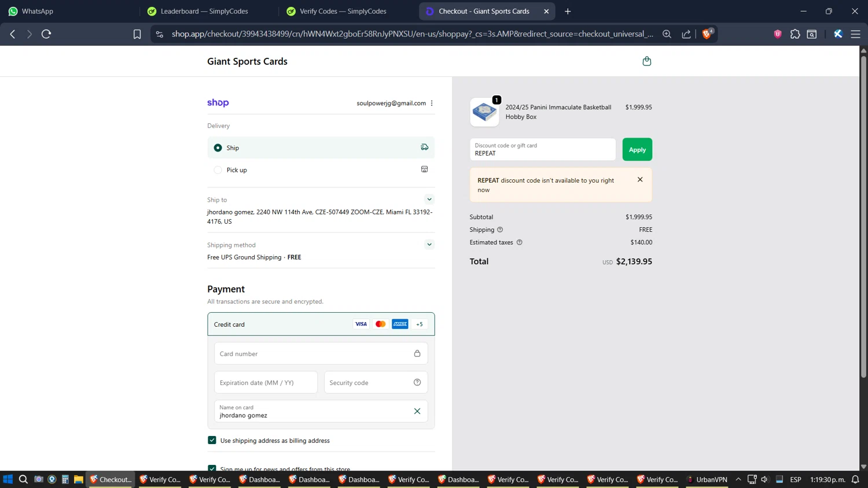
Task: Click the ESP language indicator
Action: pyautogui.click(x=796, y=479)
